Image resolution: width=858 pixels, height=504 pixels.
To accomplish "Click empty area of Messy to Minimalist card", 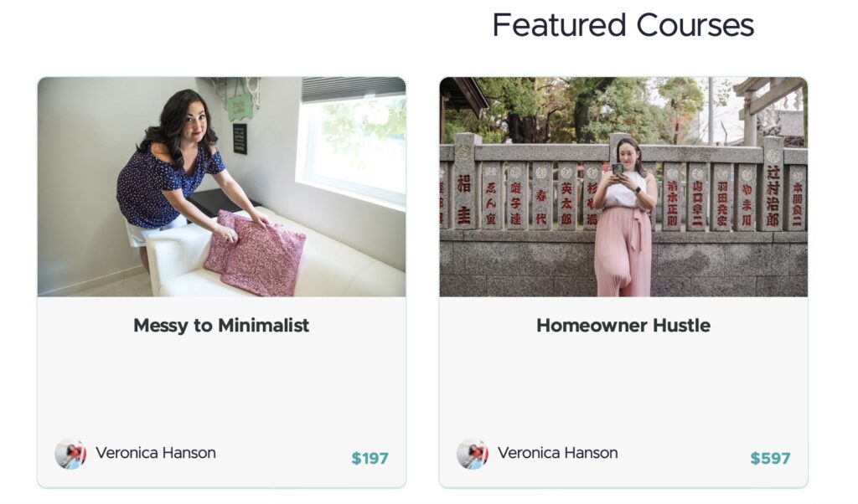I will click(221, 385).
